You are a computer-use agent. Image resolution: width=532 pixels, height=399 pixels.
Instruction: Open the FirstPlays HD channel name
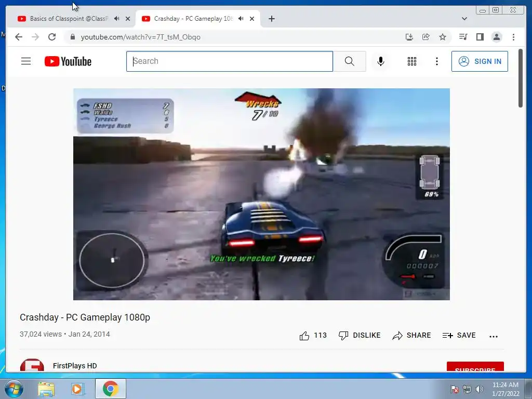tap(75, 366)
